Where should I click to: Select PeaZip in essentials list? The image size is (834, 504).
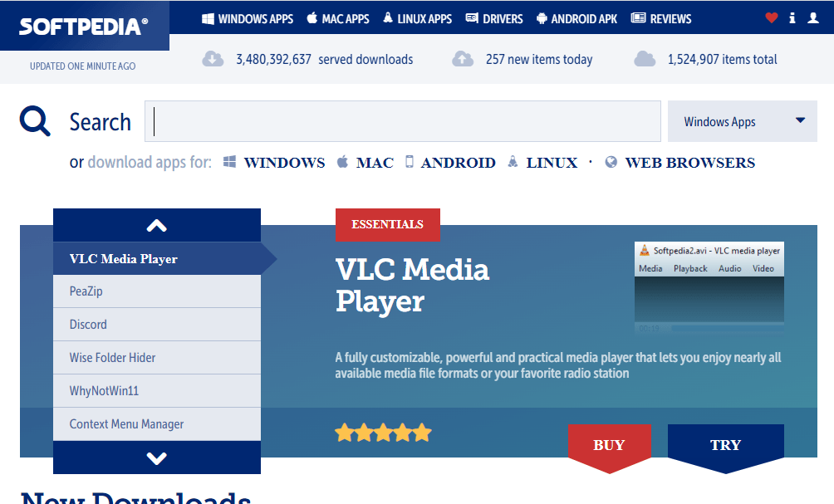pos(157,291)
